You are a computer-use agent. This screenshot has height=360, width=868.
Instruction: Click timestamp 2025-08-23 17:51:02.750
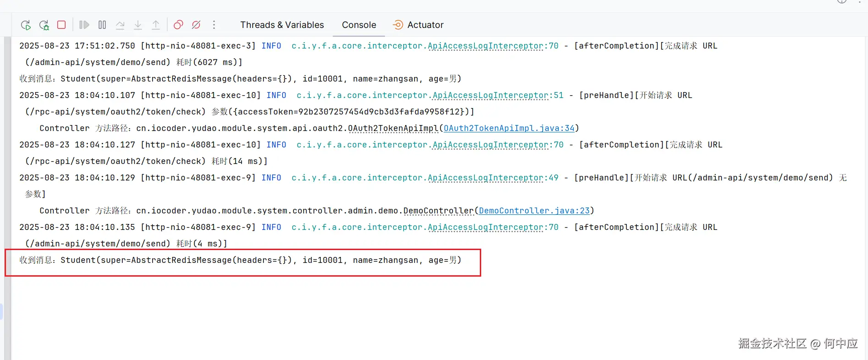click(x=77, y=46)
